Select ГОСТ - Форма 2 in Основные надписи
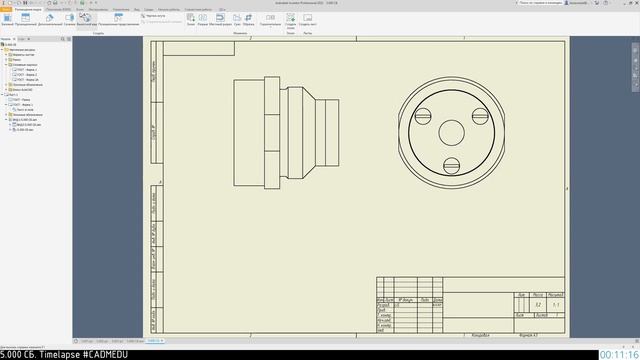Image resolution: width=640 pixels, height=360 pixels. pos(25,75)
